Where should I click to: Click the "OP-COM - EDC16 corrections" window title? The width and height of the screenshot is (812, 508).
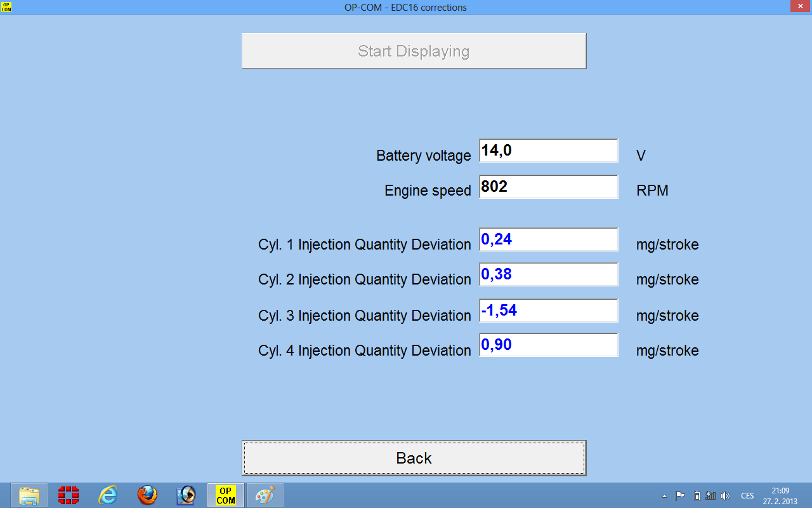[405, 8]
